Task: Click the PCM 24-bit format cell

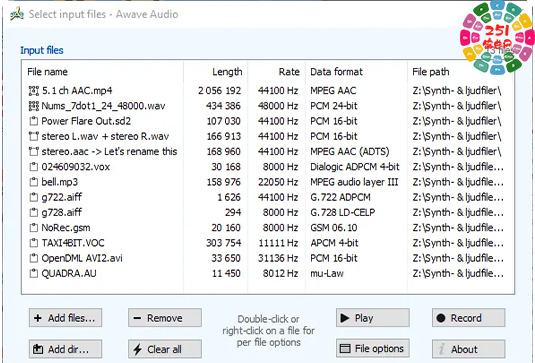Action: coord(334,106)
